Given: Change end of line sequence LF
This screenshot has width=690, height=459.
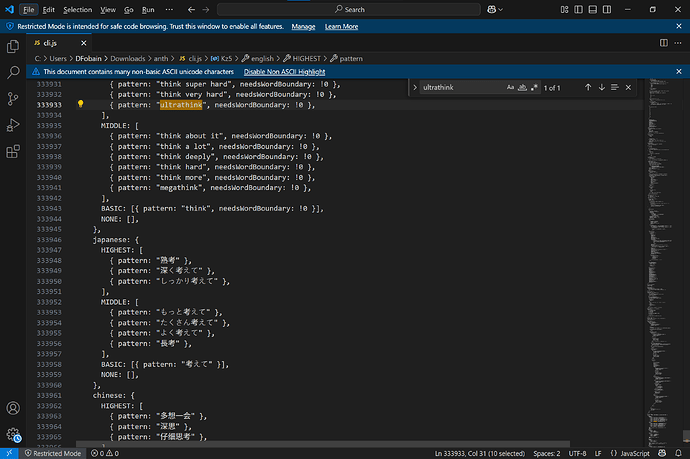Looking at the screenshot, I should click(x=598, y=453).
